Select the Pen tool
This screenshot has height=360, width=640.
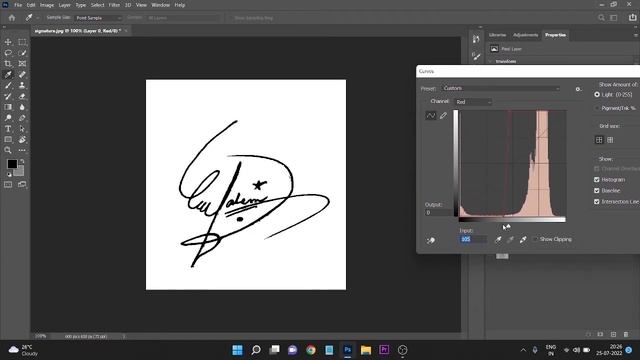22,118
